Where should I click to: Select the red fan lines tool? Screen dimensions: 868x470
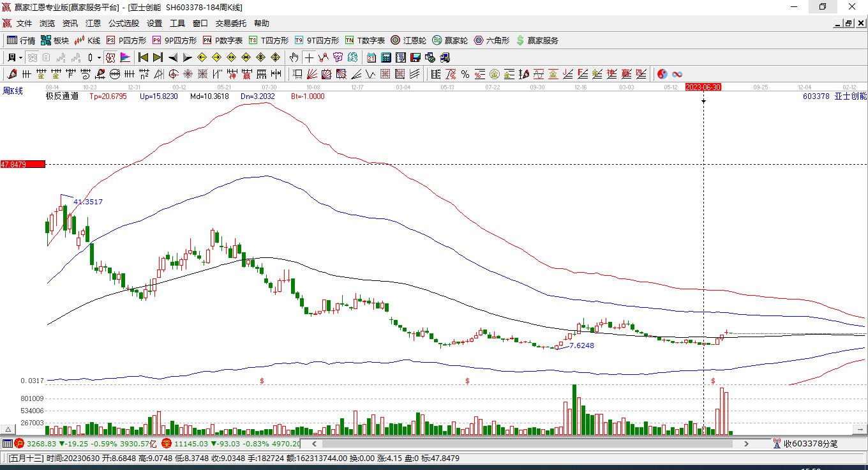(x=312, y=74)
